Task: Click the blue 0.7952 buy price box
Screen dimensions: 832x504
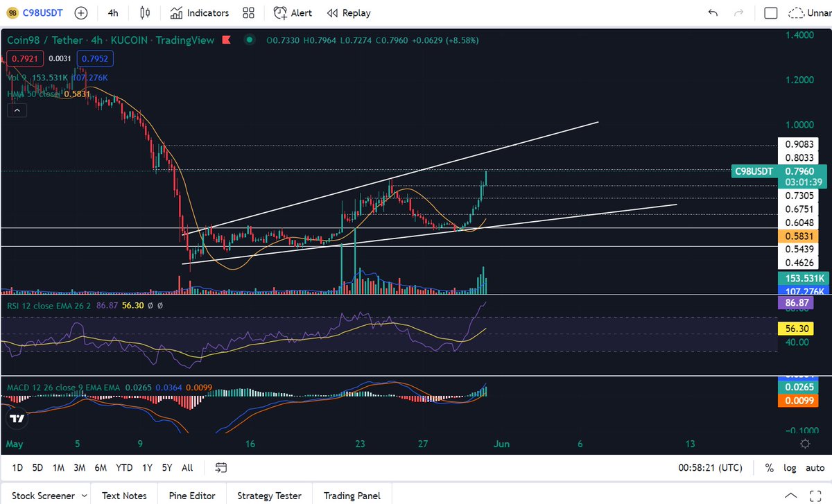Action: (96, 58)
